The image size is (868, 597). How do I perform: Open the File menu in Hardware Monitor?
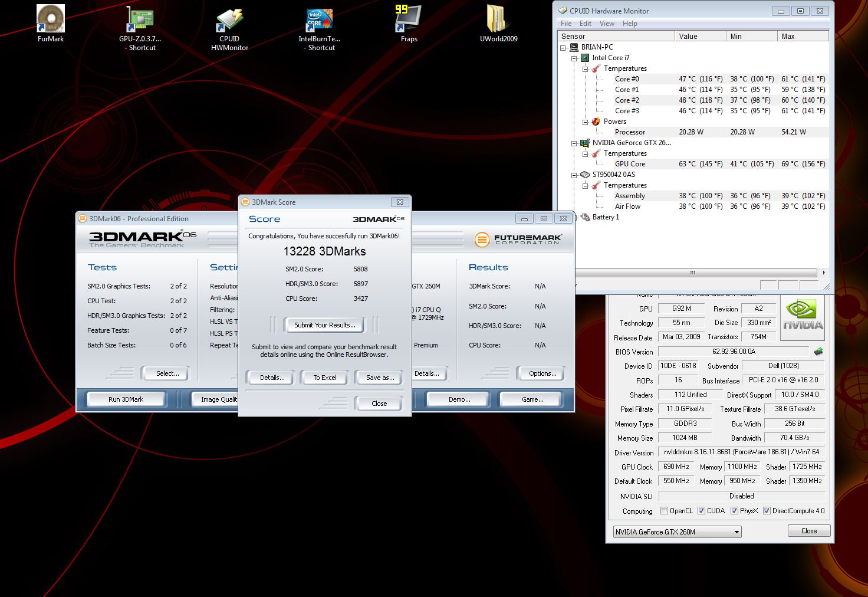566,24
